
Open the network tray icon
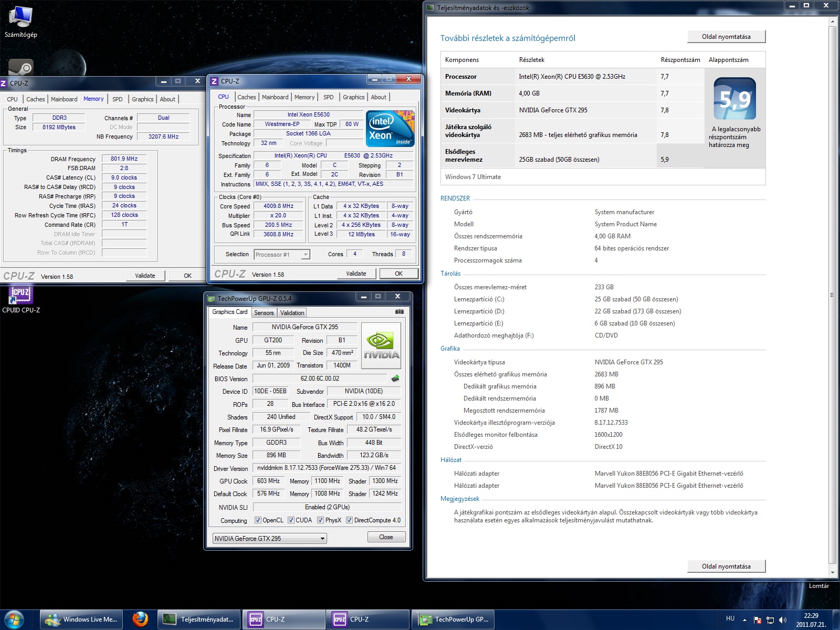click(770, 620)
